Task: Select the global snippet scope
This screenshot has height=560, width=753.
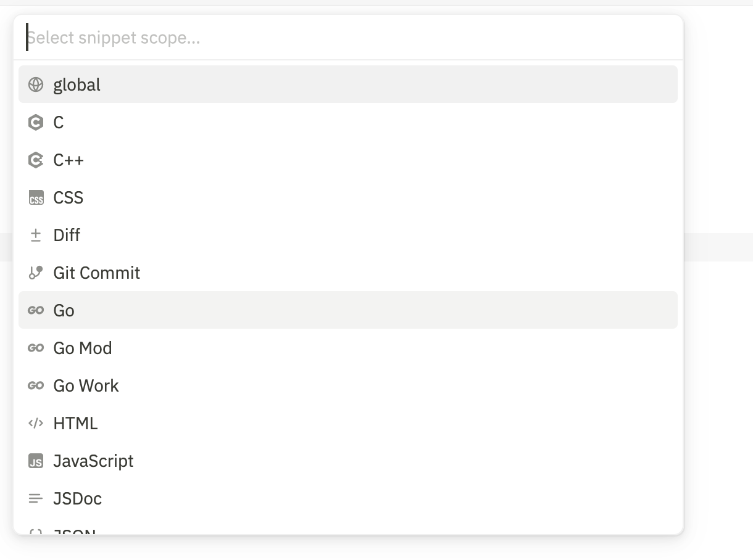Action: click(77, 84)
